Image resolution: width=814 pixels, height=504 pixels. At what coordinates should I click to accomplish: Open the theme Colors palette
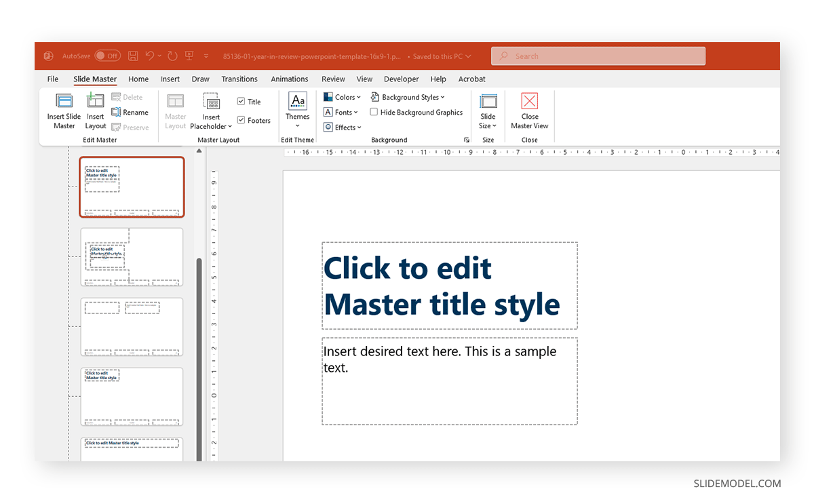click(x=342, y=96)
